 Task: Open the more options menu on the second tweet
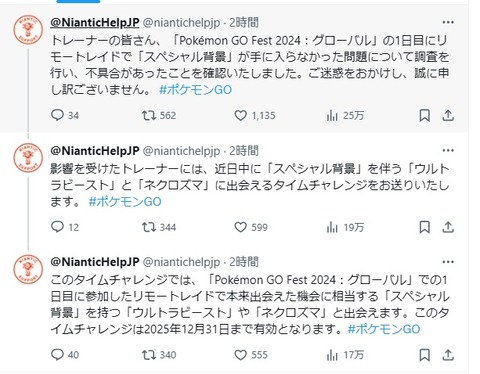(x=448, y=151)
